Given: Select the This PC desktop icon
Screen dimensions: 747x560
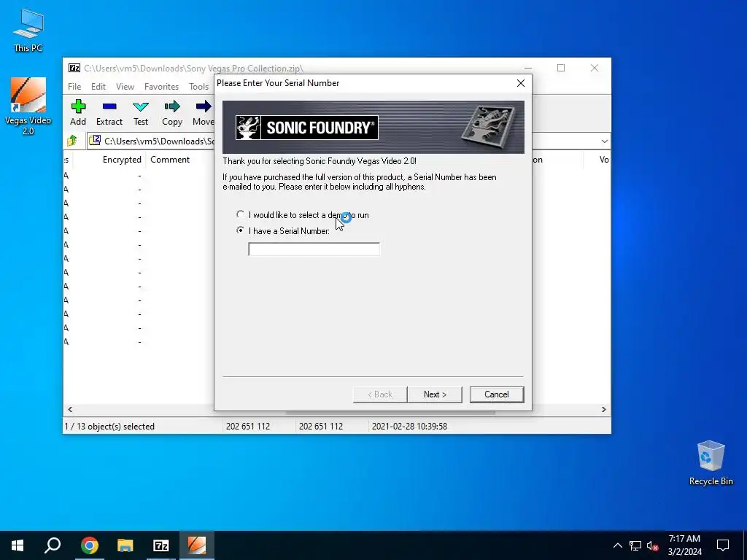Looking at the screenshot, I should click(x=28, y=30).
